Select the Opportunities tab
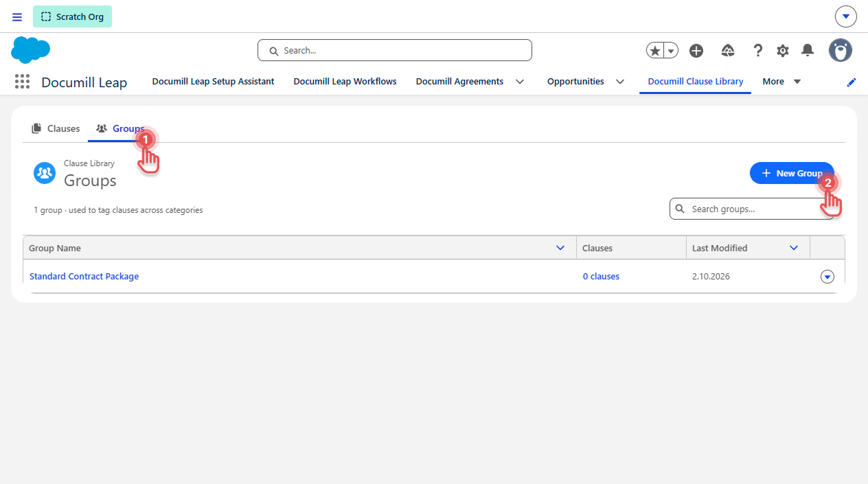Screen dimensions: 868x484 pyautogui.click(x=575, y=82)
